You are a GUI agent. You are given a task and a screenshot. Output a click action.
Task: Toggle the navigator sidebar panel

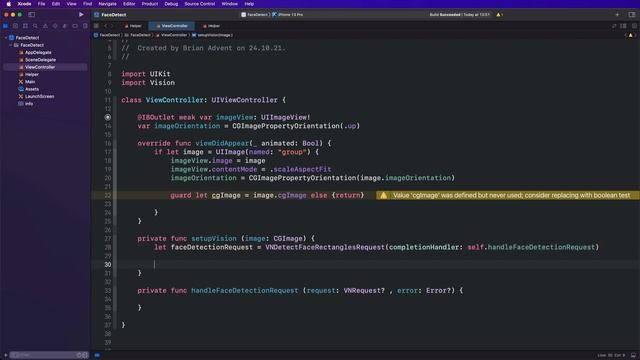coord(31,15)
